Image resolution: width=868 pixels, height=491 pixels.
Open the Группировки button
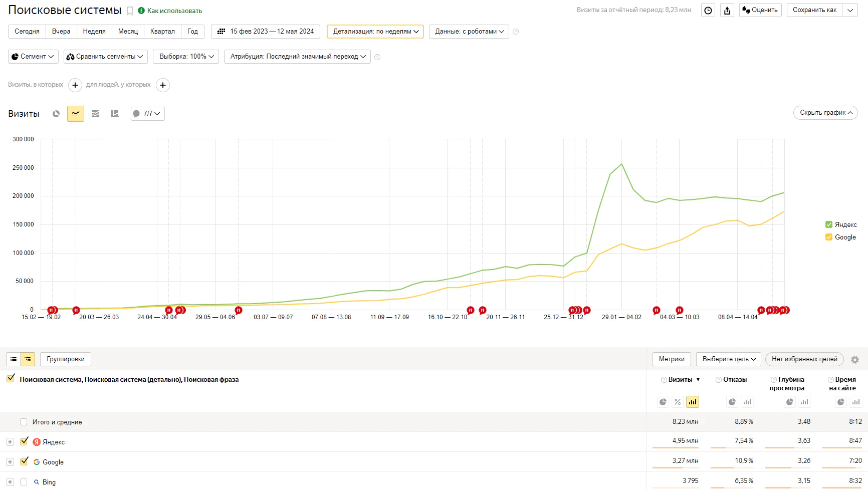pyautogui.click(x=66, y=359)
